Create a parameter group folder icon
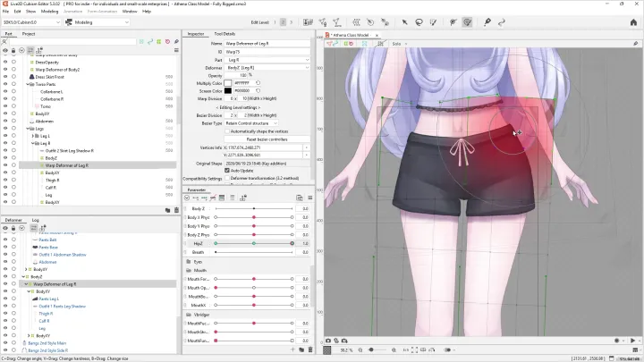The width and height of the screenshot is (644, 362). point(301,349)
